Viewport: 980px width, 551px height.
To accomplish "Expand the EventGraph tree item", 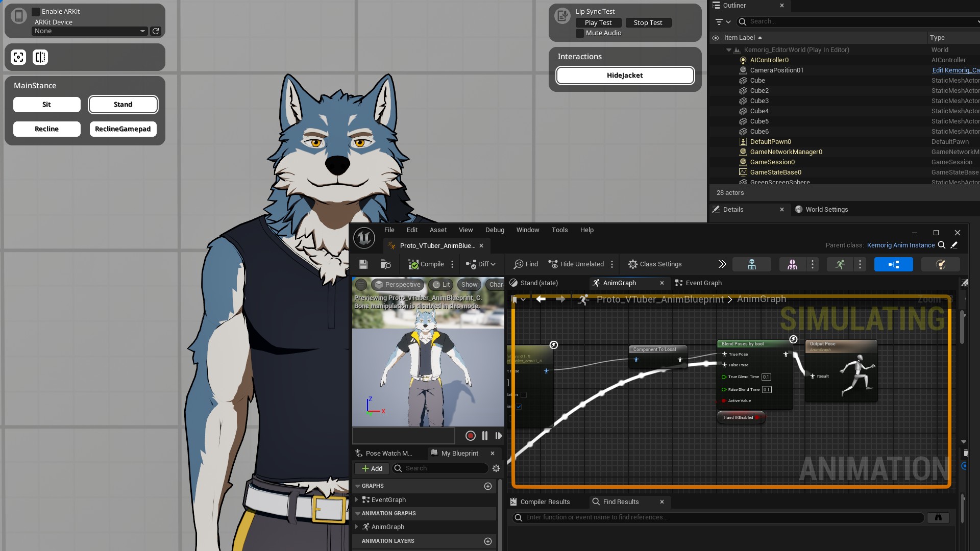I will [x=356, y=500].
